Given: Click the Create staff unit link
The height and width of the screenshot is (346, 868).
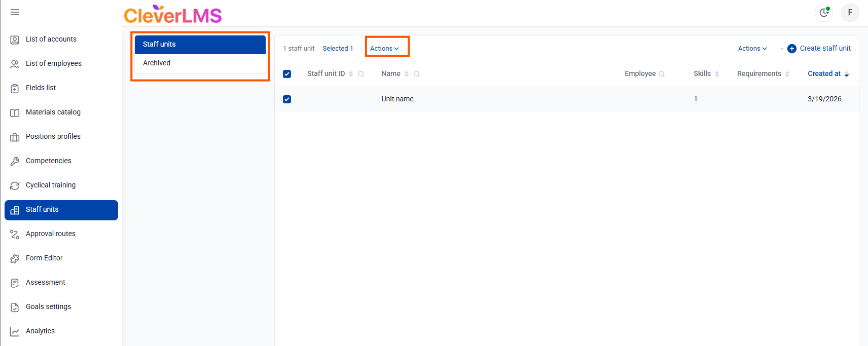Looking at the screenshot, I should point(825,48).
